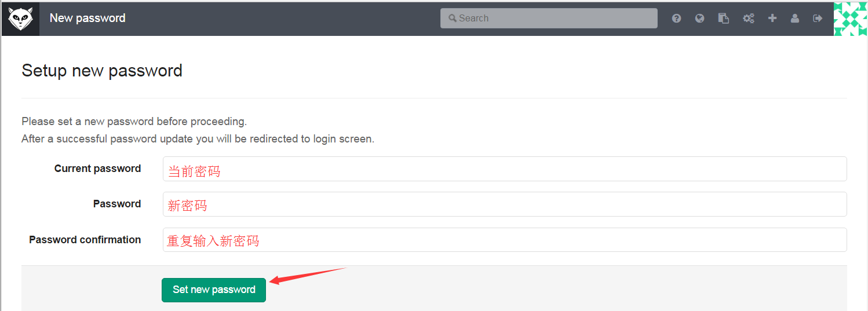Click the sign out arrow icon
868x311 pixels.
pyautogui.click(x=818, y=19)
